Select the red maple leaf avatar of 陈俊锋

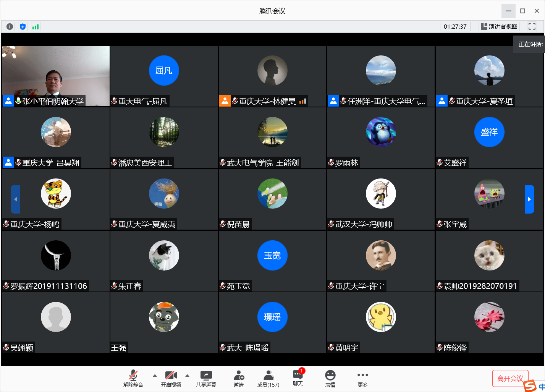pyautogui.click(x=489, y=317)
